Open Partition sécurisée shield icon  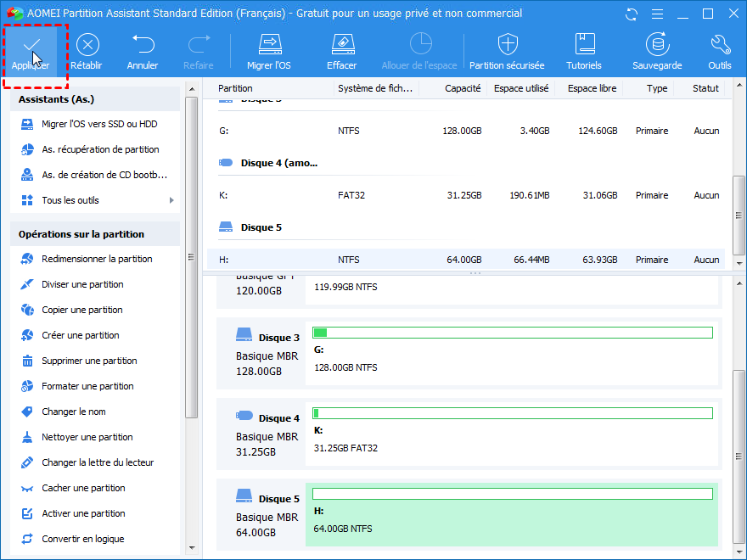point(508,44)
